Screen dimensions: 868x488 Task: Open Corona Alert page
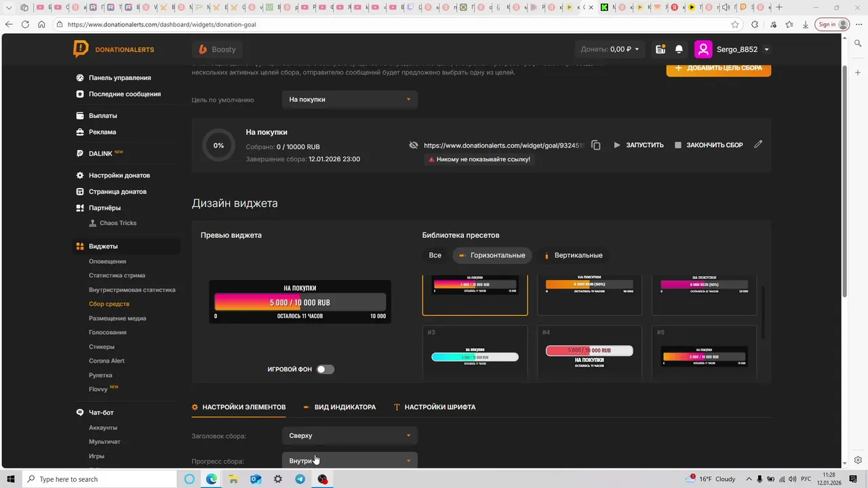(x=106, y=361)
